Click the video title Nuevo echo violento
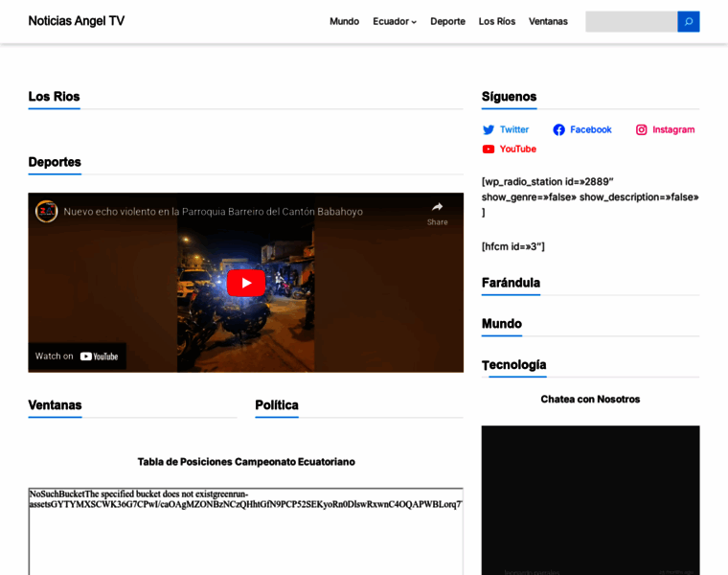Image resolution: width=728 pixels, height=575 pixels. pyautogui.click(x=213, y=212)
